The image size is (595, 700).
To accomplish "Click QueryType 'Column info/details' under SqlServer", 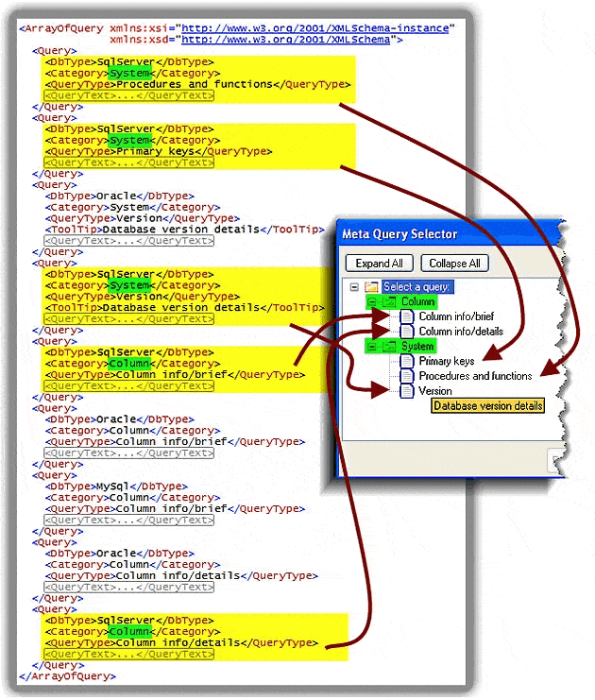I will [x=181, y=642].
